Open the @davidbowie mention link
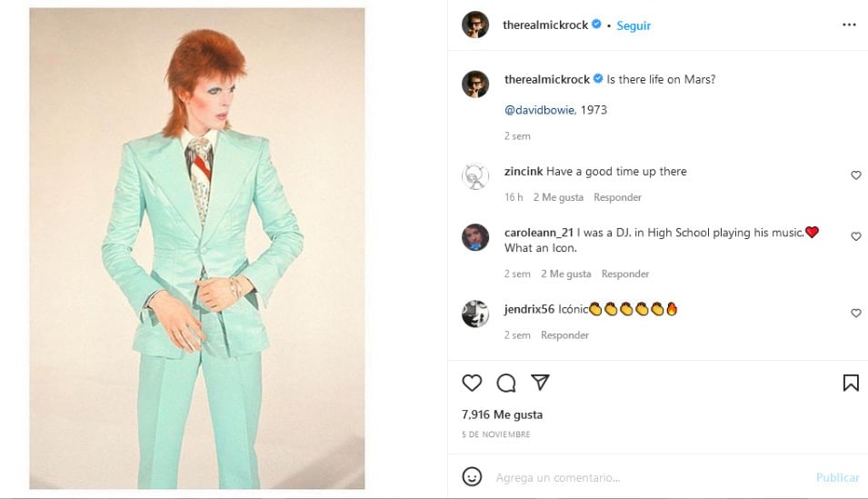The height and width of the screenshot is (499, 868). click(x=540, y=110)
